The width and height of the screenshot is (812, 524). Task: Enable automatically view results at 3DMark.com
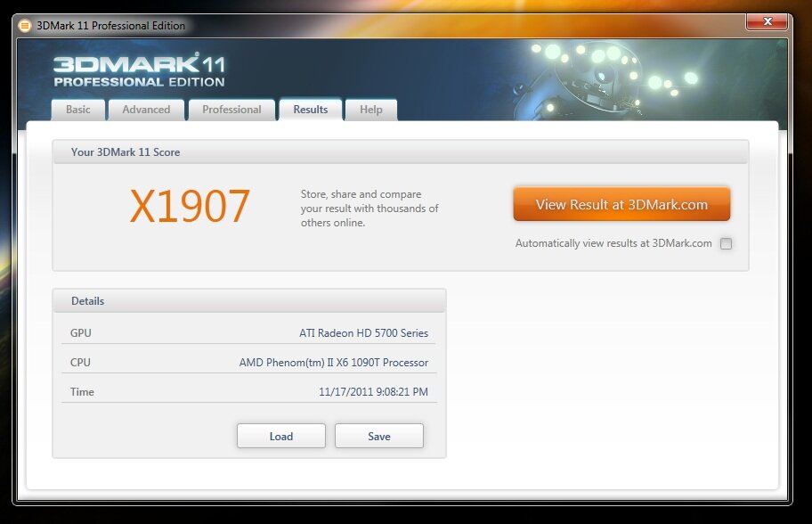(x=726, y=243)
